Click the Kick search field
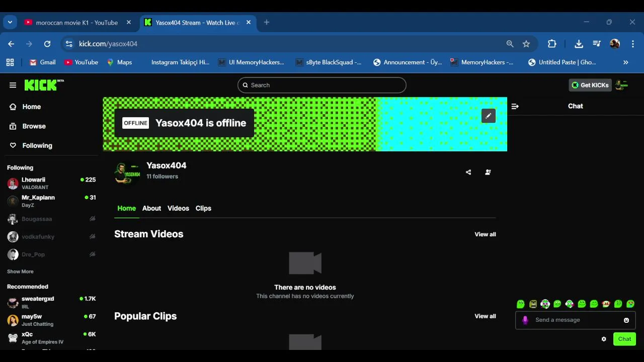This screenshot has width=644, height=362. point(321,85)
